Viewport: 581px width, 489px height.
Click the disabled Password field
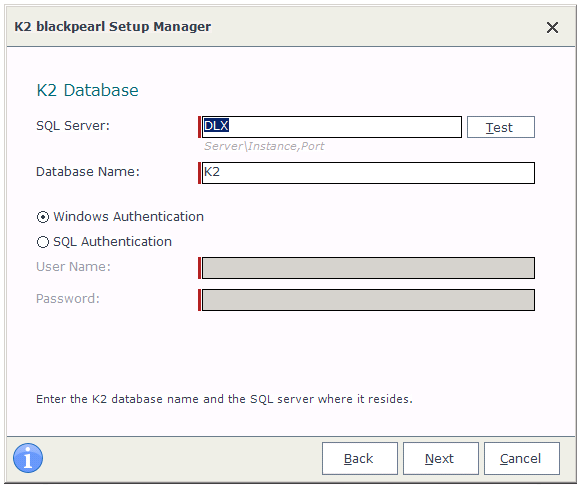(368, 300)
